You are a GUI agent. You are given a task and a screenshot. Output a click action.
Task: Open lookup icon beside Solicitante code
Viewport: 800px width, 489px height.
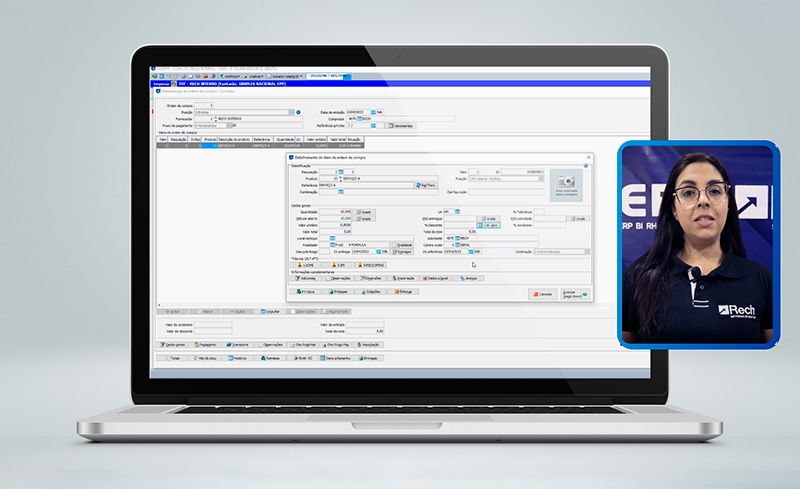pos(457,238)
